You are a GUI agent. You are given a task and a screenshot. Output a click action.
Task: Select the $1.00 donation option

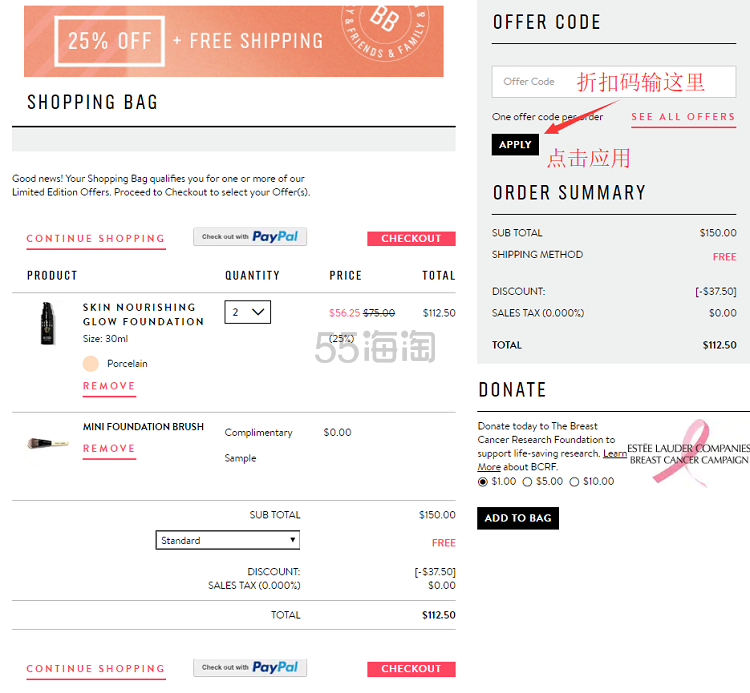tap(483, 482)
